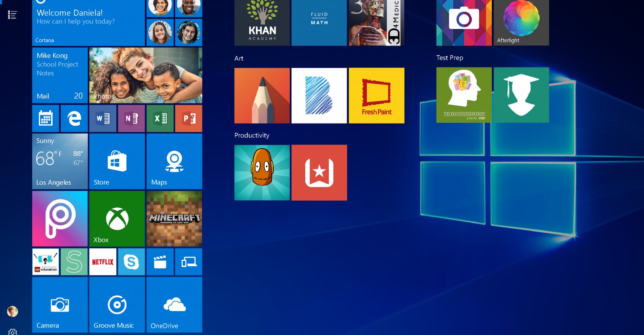The height and width of the screenshot is (335, 644).
Task: Open the Xbox tile
Action: coord(117,219)
